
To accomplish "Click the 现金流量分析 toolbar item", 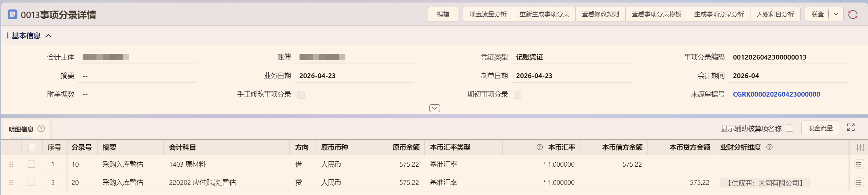I will click(488, 14).
